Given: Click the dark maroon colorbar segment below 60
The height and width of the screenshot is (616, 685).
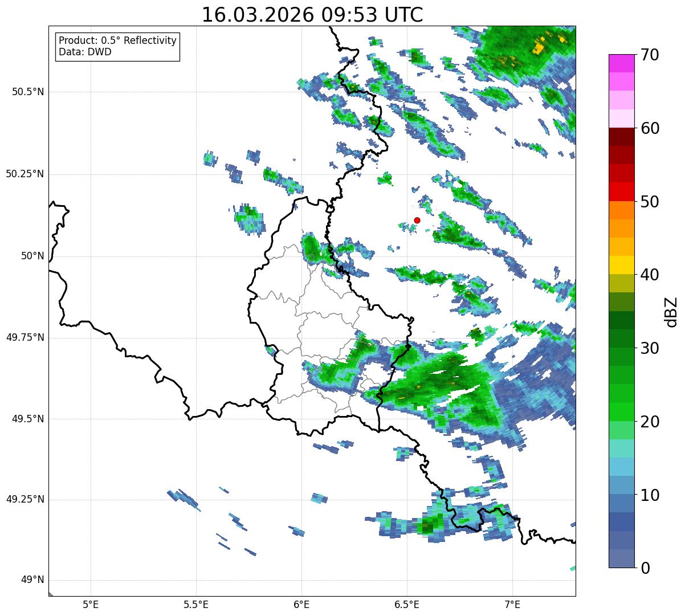Looking at the screenshot, I should pyautogui.click(x=621, y=137).
